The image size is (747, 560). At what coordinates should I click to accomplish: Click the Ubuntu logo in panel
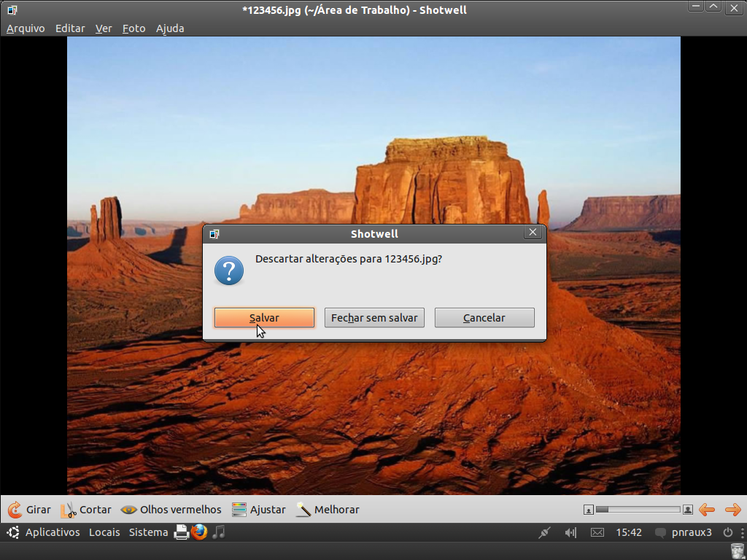click(13, 532)
